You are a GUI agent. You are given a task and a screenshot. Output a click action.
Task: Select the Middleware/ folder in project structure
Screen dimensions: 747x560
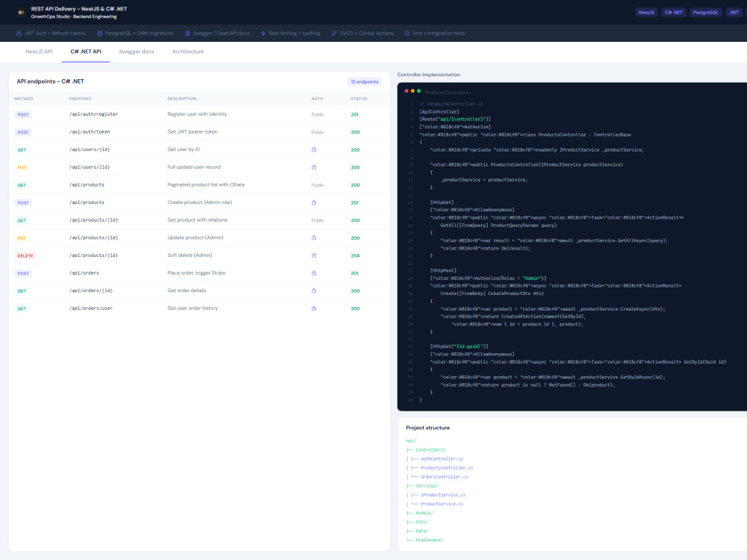click(x=430, y=541)
